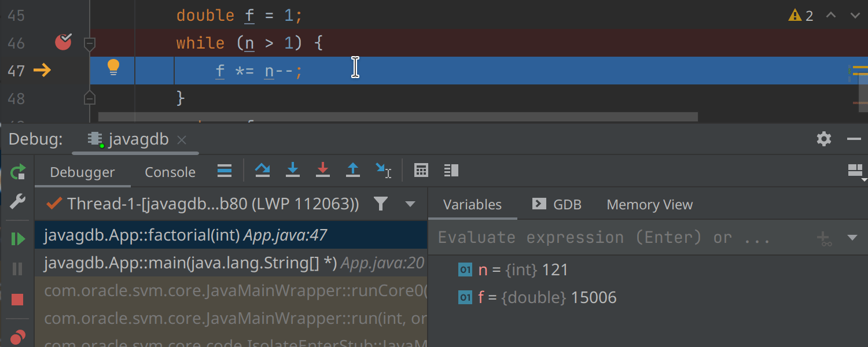This screenshot has height=347, width=868.
Task: Collapse the while block at line 46
Action: [89, 43]
